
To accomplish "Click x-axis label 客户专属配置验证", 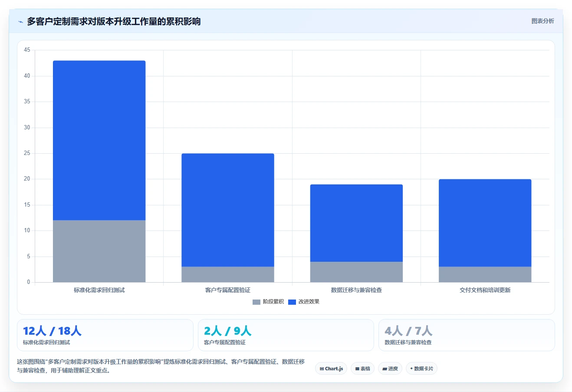I will pos(228,290).
